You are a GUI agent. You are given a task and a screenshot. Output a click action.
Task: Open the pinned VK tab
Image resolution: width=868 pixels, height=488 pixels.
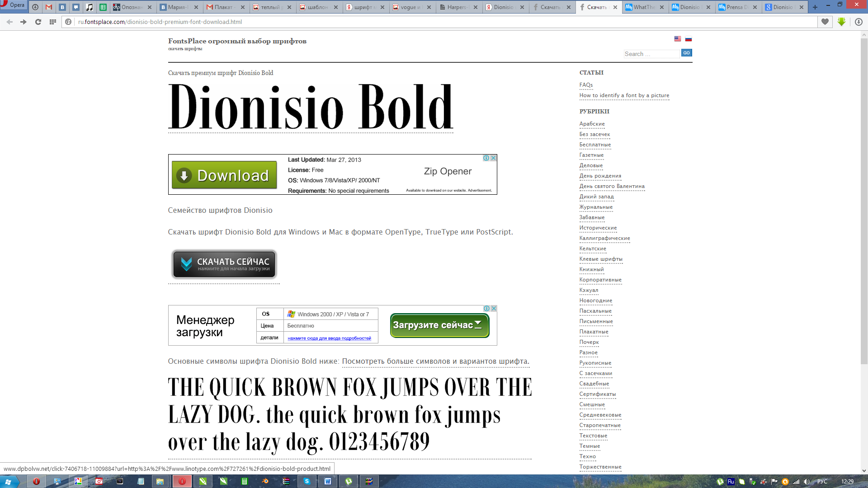pos(62,7)
